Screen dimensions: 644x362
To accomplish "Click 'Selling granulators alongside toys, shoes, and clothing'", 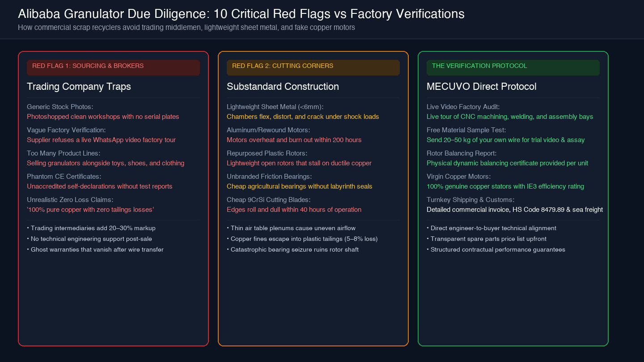I will (x=106, y=163).
